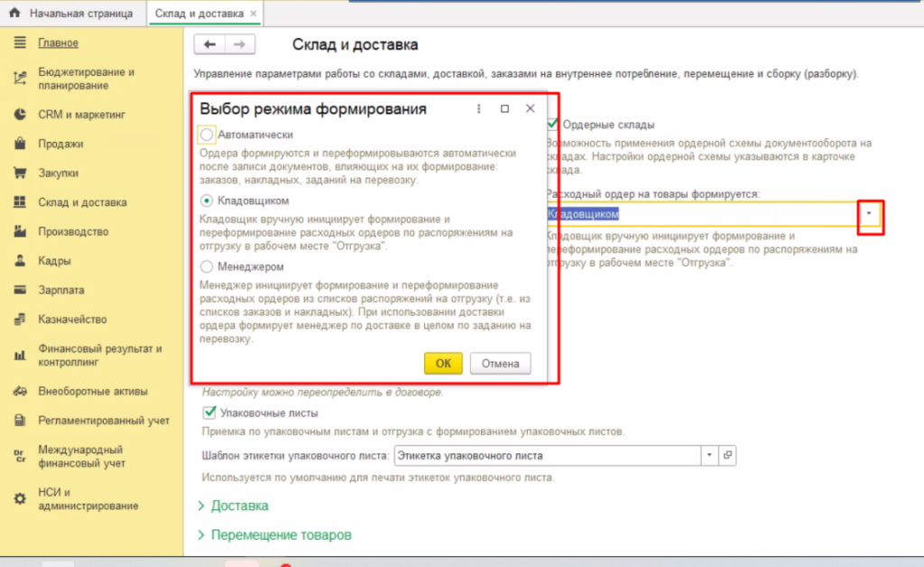Click the CRM и маркетинг pie chart icon
Image resolution: width=924 pixels, height=567 pixels.
pos(19,115)
